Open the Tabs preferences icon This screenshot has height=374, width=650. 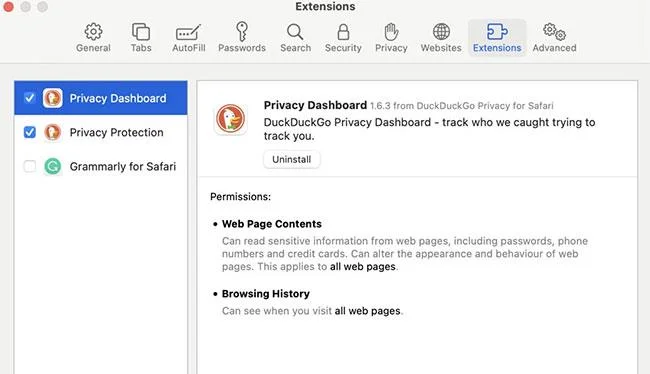tap(141, 32)
